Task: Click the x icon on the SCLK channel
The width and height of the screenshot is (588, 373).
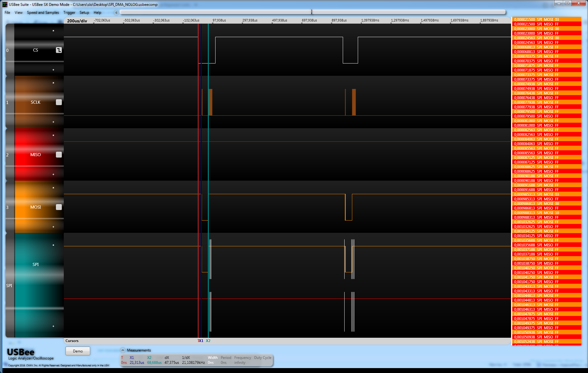Action: coord(53,83)
